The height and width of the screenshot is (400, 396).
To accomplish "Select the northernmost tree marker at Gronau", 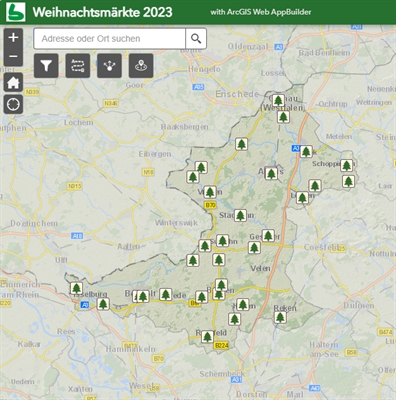I will click(278, 100).
